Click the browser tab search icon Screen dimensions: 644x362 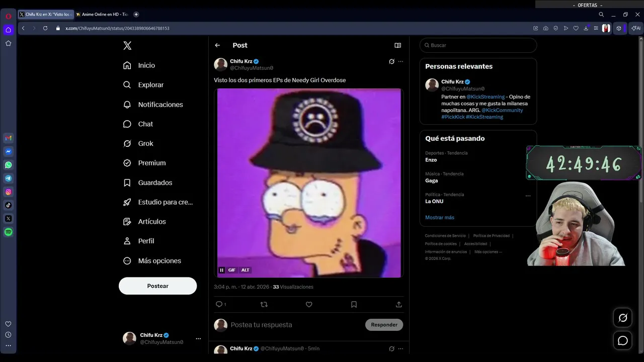coord(601,15)
